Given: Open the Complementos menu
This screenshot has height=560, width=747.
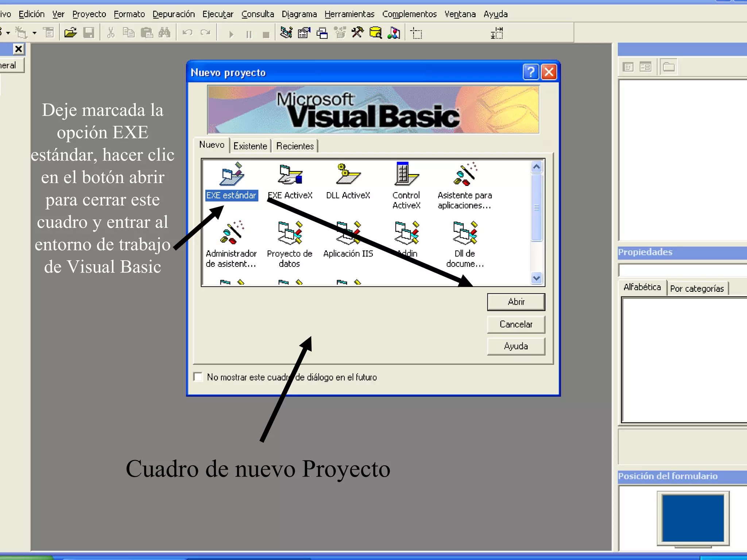Looking at the screenshot, I should [410, 14].
